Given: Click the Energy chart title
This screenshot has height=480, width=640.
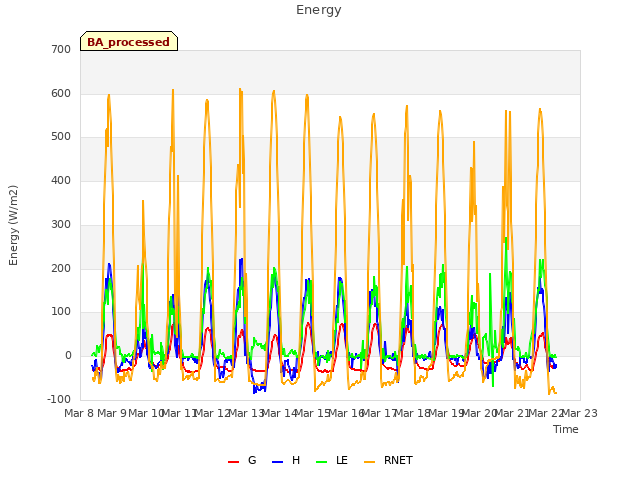Looking at the screenshot, I should tap(318, 10).
